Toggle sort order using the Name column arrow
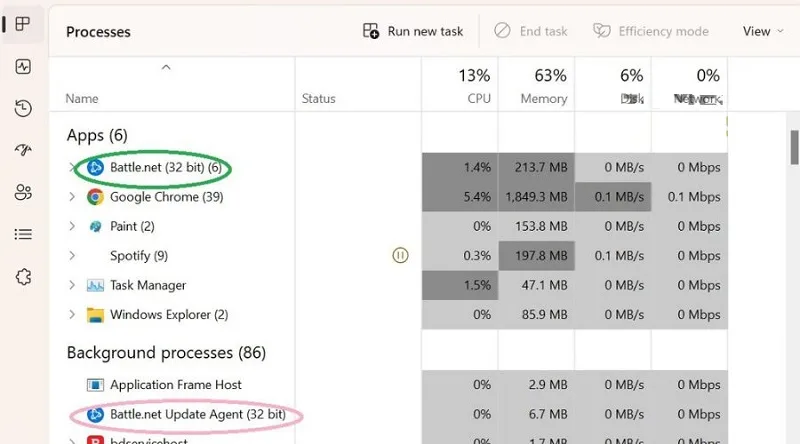The image size is (800, 444). (166, 67)
